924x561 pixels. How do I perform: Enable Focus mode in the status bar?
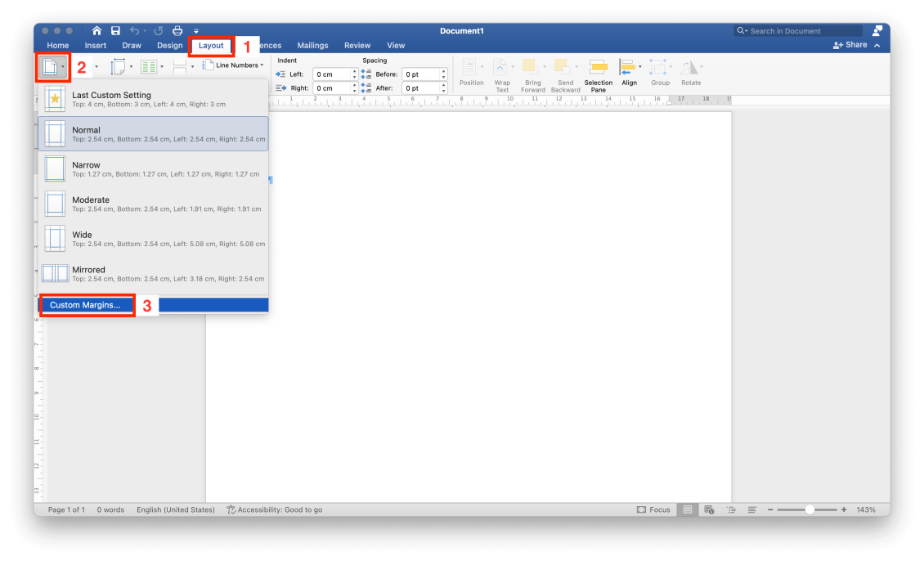[653, 509]
